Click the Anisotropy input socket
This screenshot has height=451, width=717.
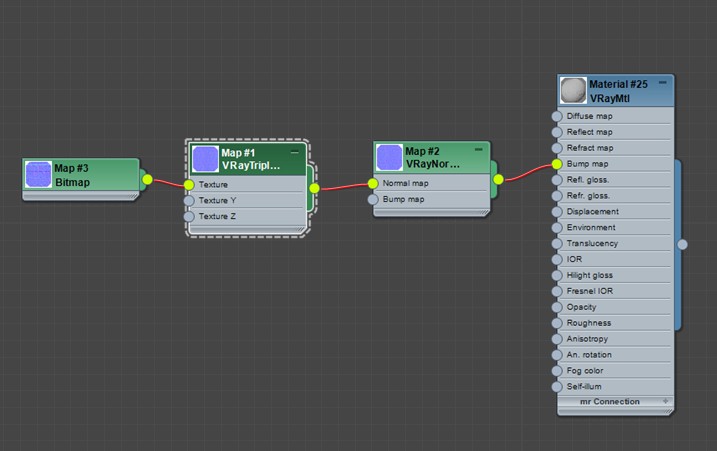point(556,339)
